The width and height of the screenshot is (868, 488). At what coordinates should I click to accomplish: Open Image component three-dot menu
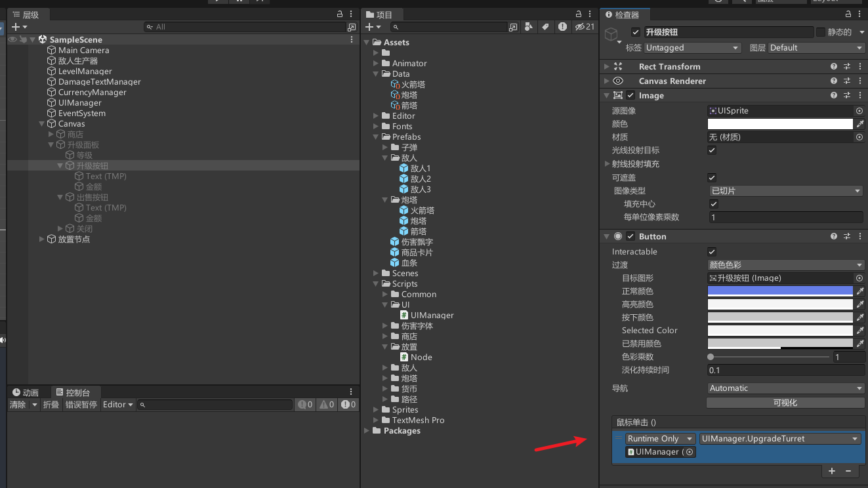point(860,95)
